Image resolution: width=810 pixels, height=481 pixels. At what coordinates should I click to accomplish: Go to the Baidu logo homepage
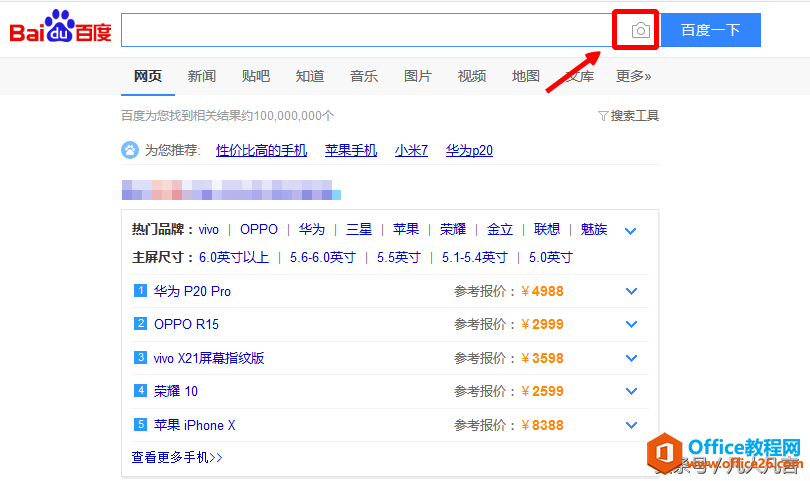pyautogui.click(x=60, y=26)
